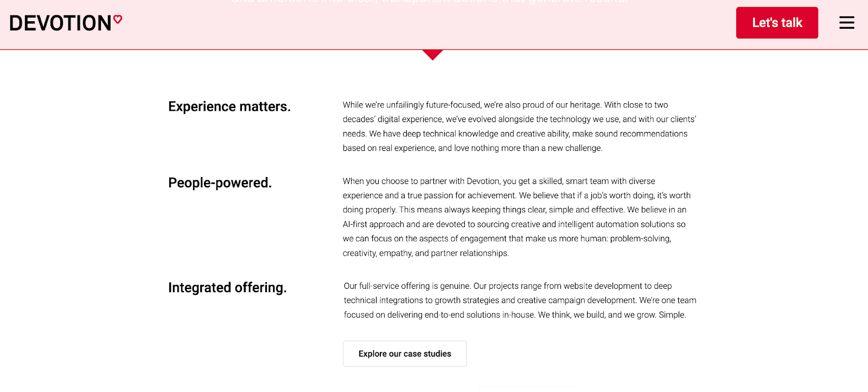Click the Experience matters heading
Viewport: 868px width, 392px height.
point(229,106)
